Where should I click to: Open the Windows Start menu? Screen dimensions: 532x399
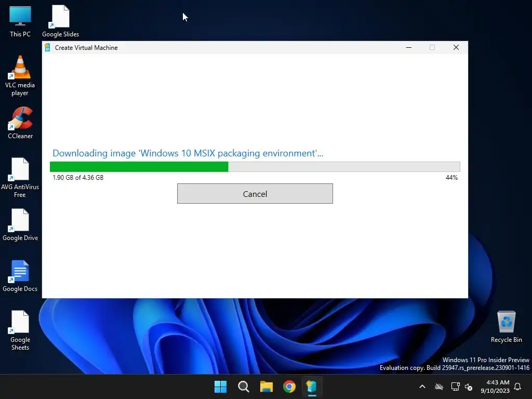(x=220, y=387)
